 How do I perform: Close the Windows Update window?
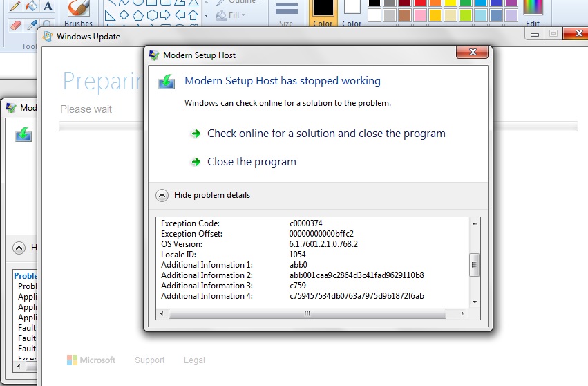pyautogui.click(x=577, y=33)
